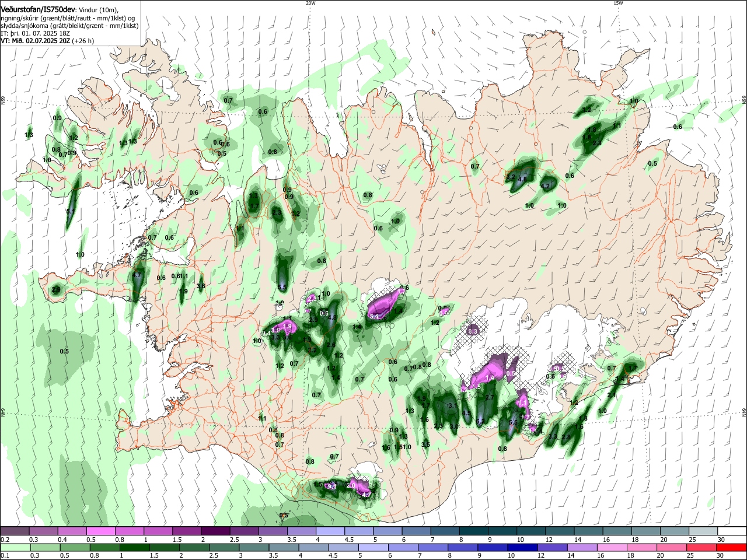Click the 2.1 rainfall value label
Screen dimensions: 747x560
pyautogui.click(x=612, y=395)
